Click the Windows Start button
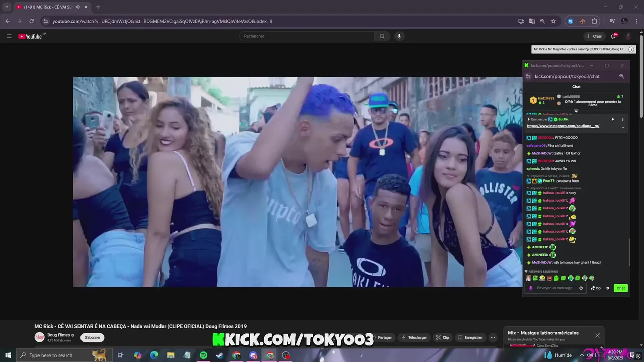Image resolution: width=644 pixels, height=362 pixels. click(x=8, y=355)
